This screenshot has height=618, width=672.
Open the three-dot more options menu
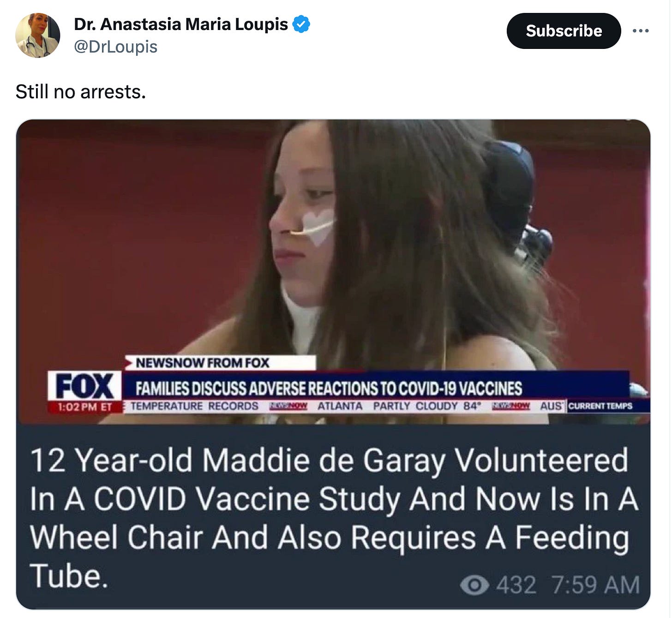(x=641, y=31)
